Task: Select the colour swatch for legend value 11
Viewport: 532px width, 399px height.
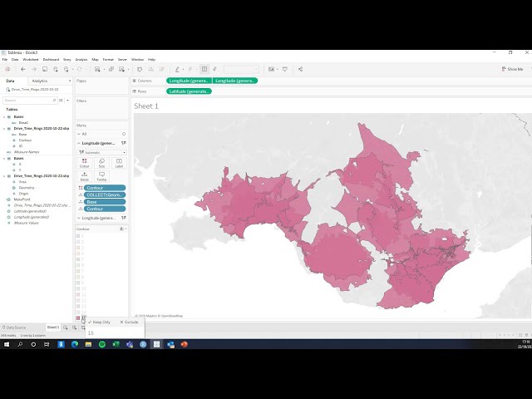Action: tap(78, 294)
